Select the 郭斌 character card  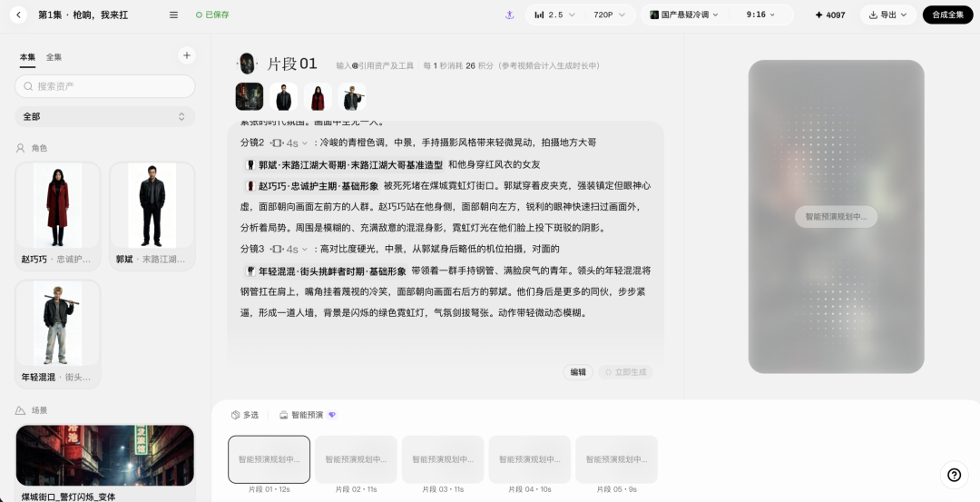coord(152,216)
